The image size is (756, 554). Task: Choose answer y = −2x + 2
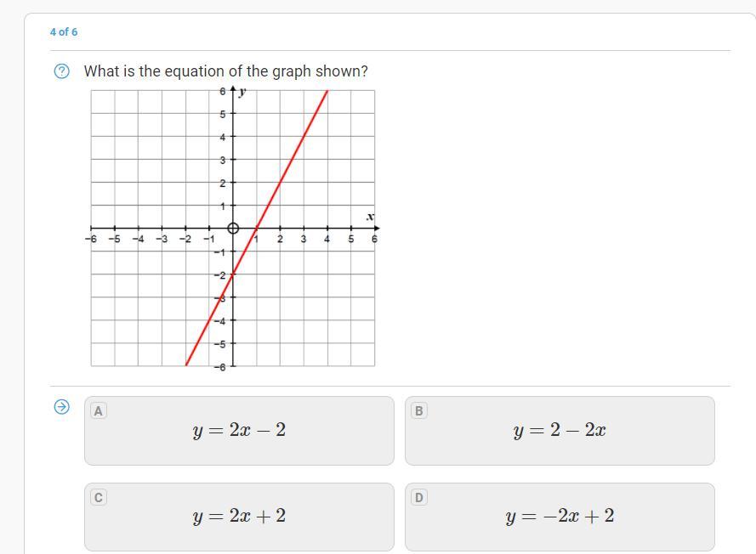point(560,517)
